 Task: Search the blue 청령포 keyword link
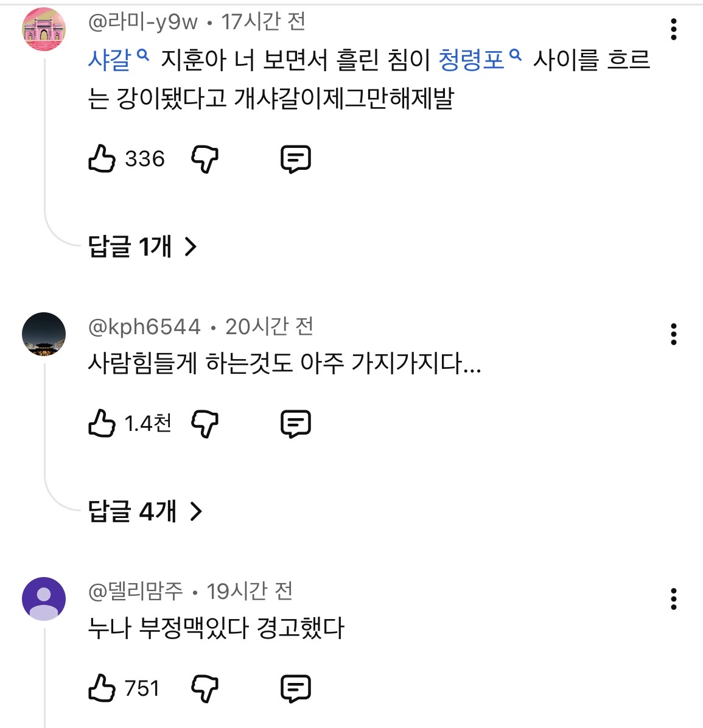pyautogui.click(x=480, y=60)
